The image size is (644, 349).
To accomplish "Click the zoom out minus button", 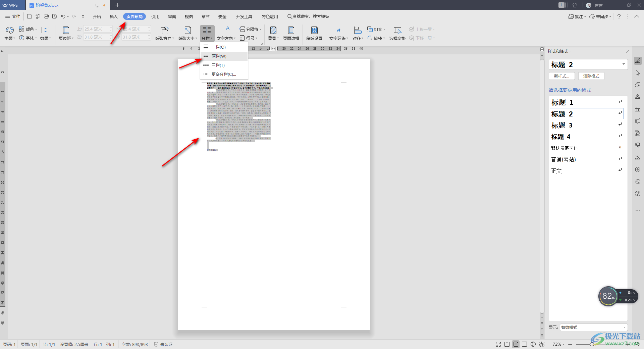I will click(x=570, y=344).
